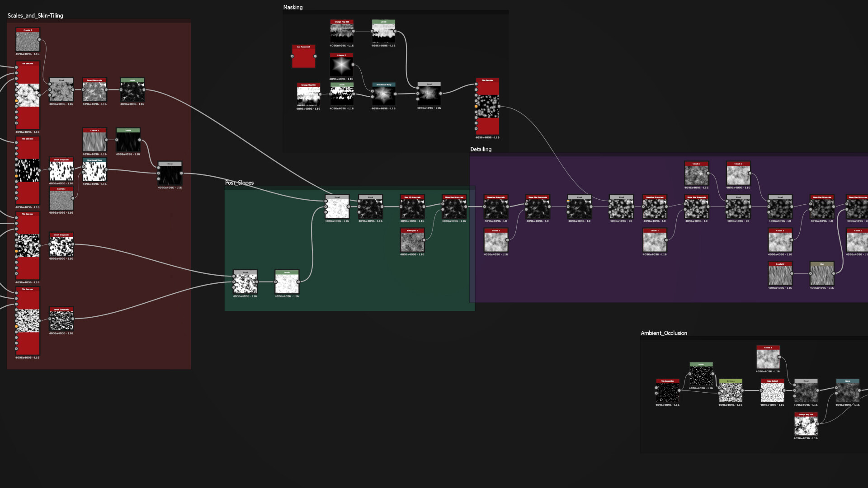Select the Detailing frame title
Screen dimensions: 868x488
click(x=481, y=149)
